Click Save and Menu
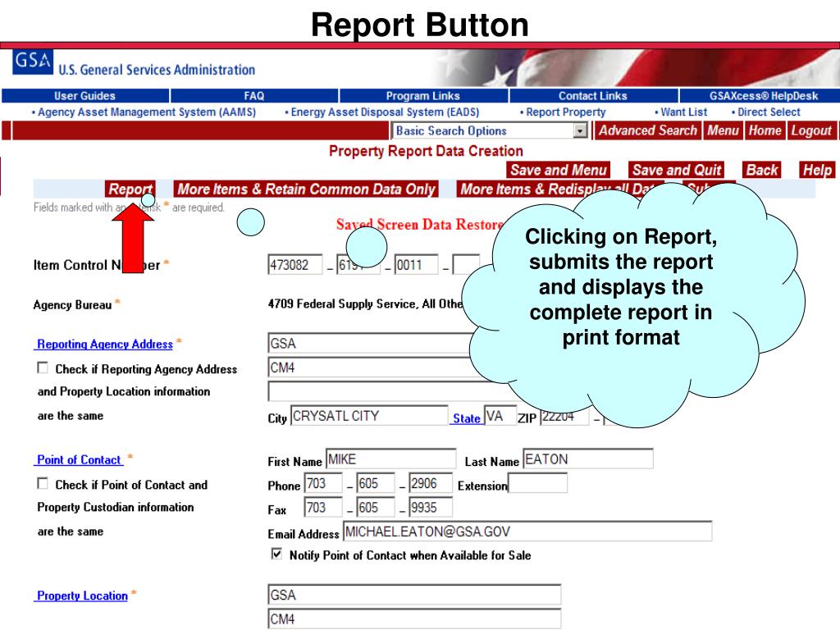Viewport: 840px width, 630px height. click(x=558, y=170)
